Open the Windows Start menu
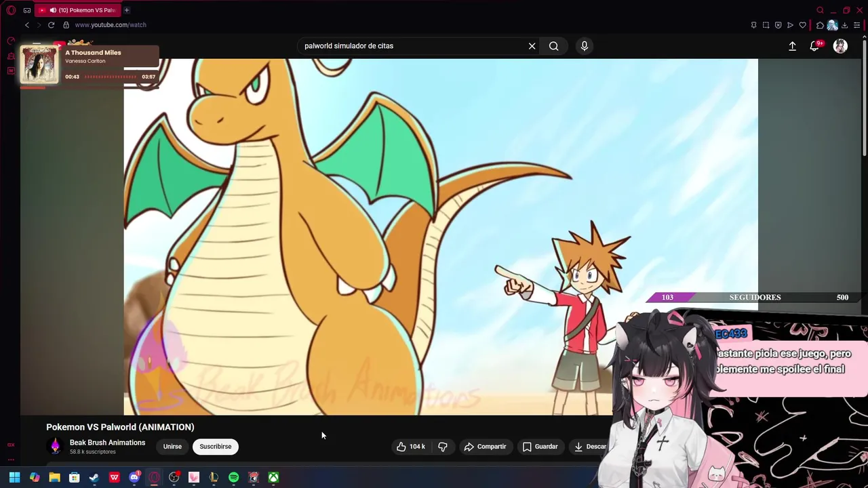 point(14,477)
